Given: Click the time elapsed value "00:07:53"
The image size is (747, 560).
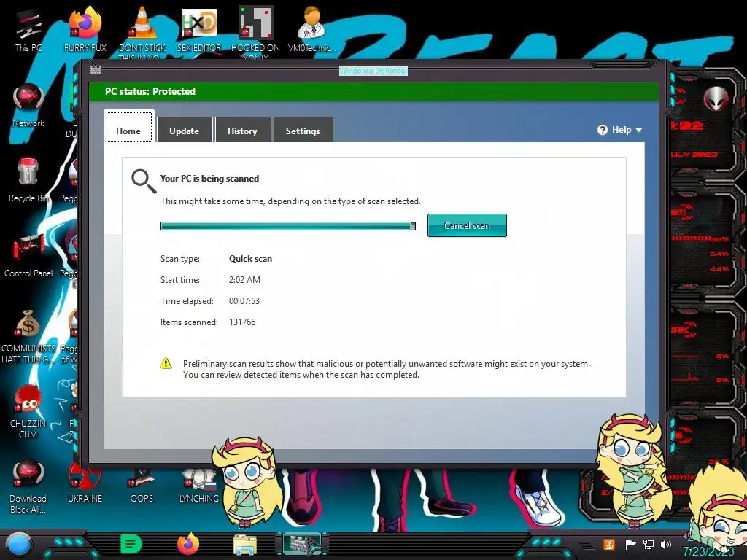Looking at the screenshot, I should point(244,301).
